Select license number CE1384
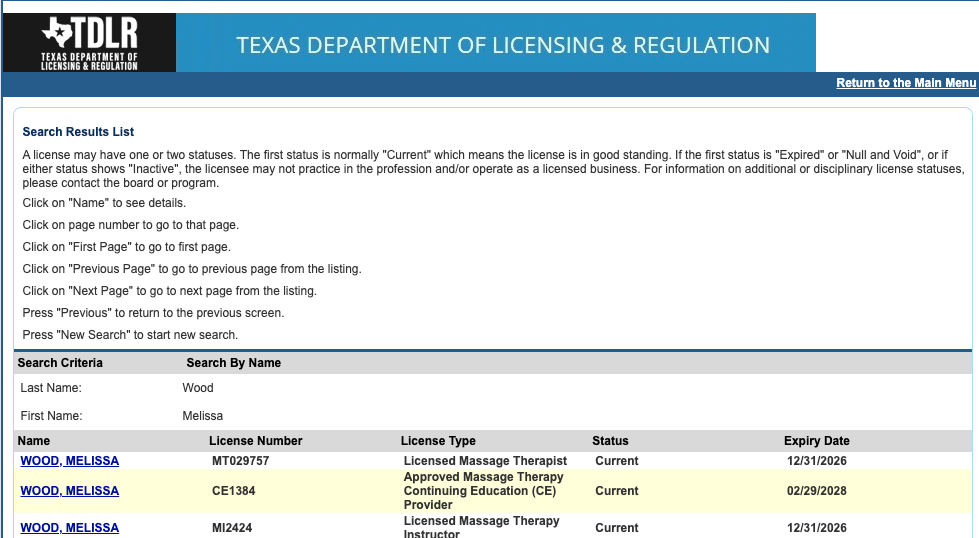This screenshot has width=979, height=538. tap(234, 491)
